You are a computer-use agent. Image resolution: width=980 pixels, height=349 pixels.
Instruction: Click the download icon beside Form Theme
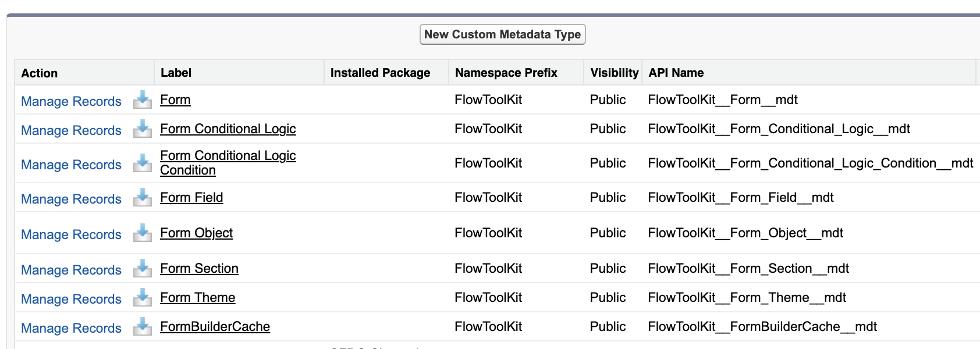point(141,298)
